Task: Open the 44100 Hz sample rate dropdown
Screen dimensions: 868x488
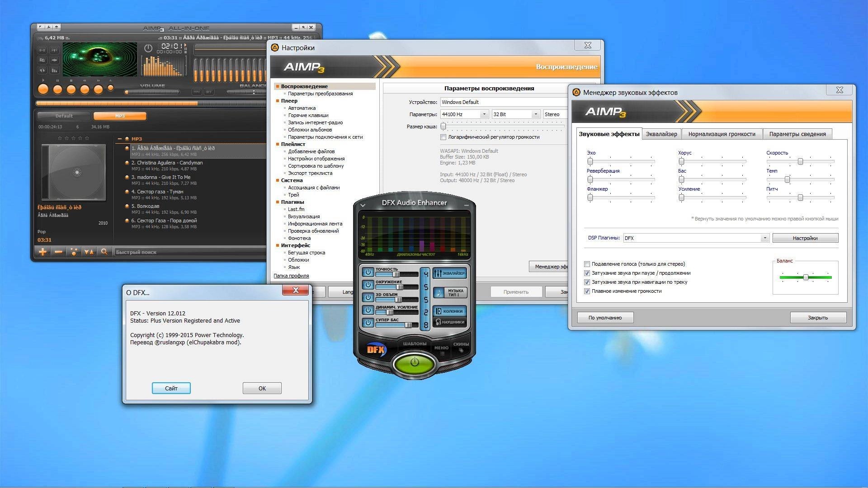Action: click(x=464, y=114)
